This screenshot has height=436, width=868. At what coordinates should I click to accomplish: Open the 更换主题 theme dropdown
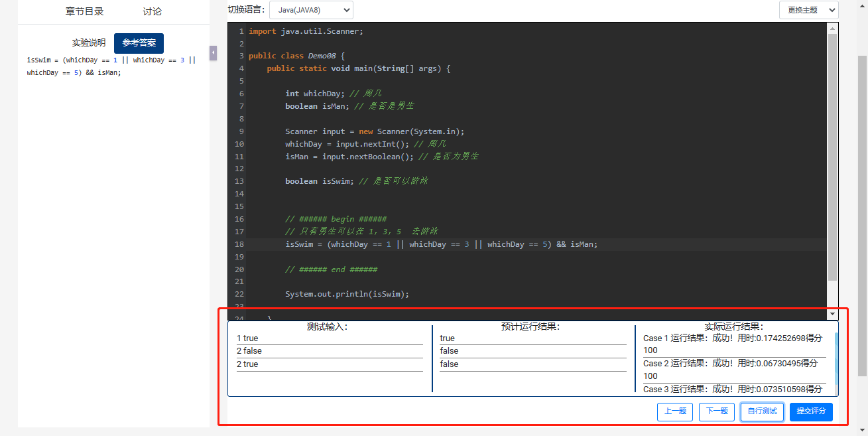click(x=808, y=10)
